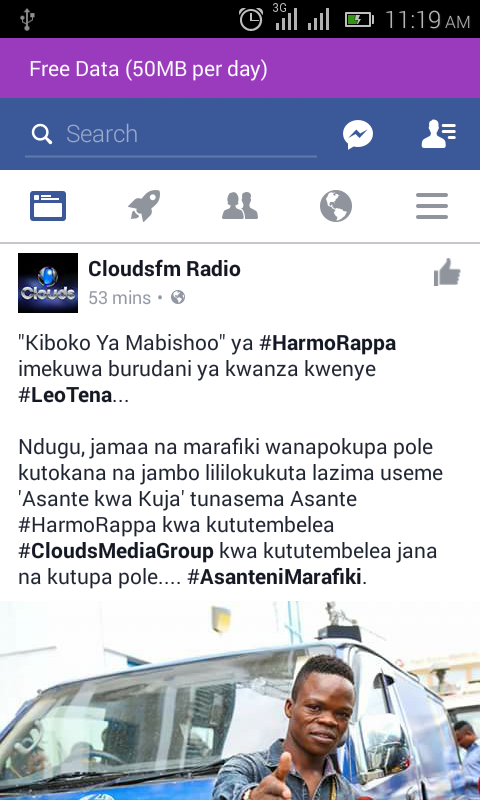Focus the Search input field
Screen dimensions: 480x800
pyautogui.click(x=171, y=135)
